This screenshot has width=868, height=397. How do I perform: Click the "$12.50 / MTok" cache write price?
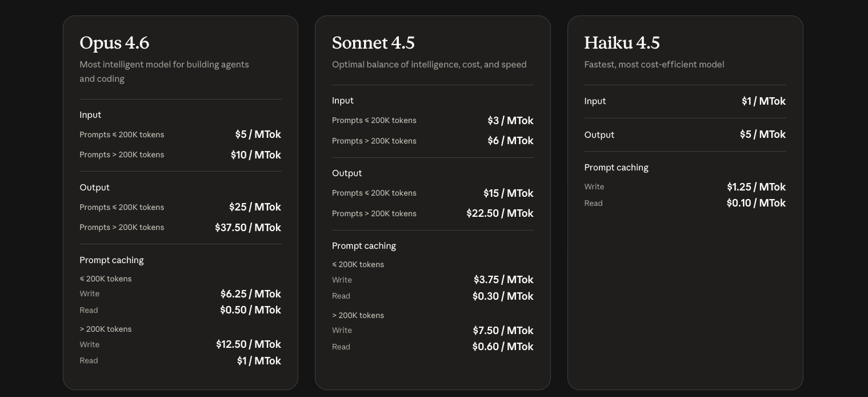(249, 344)
